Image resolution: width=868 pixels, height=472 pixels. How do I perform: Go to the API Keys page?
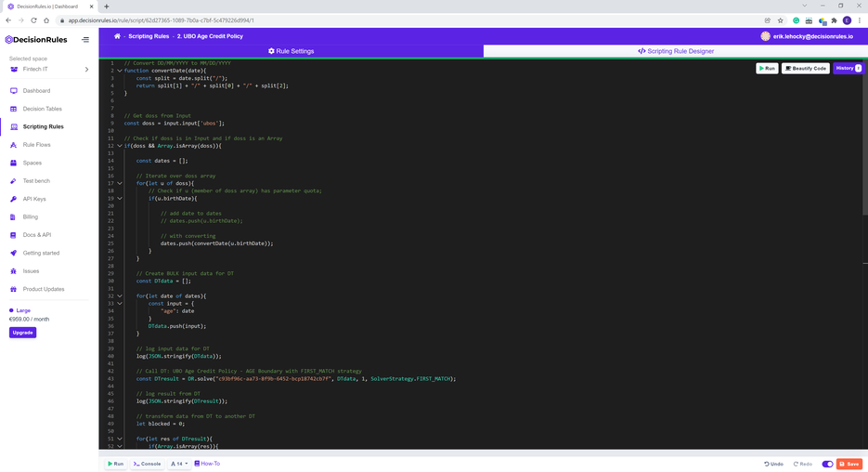click(33, 199)
